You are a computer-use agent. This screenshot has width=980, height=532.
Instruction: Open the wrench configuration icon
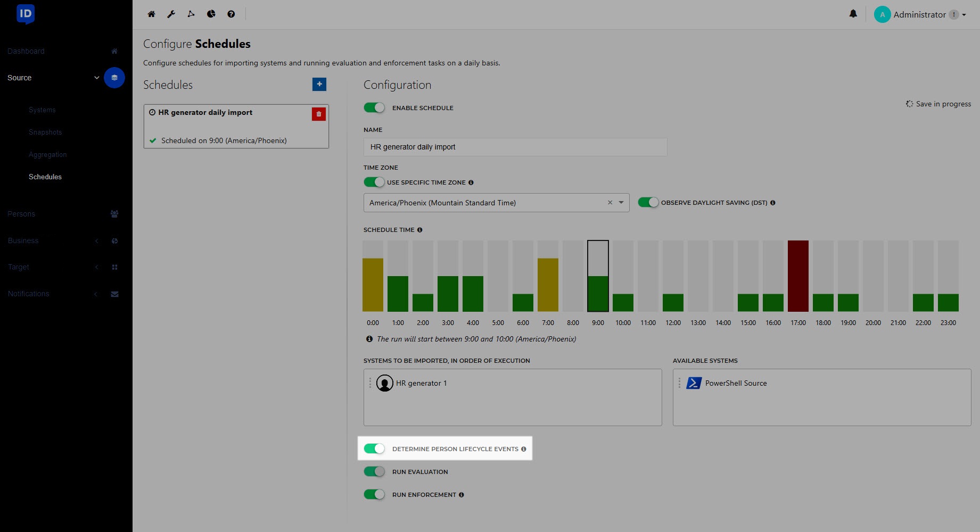[171, 14]
